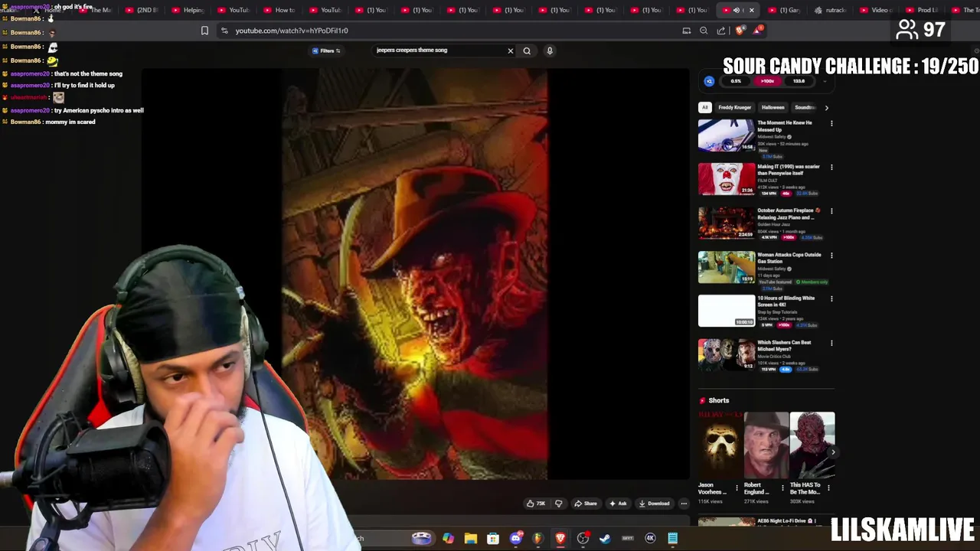This screenshot has width=980, height=551.
Task: Open options for 'Jason Voorhees' Short
Action: pos(737,487)
